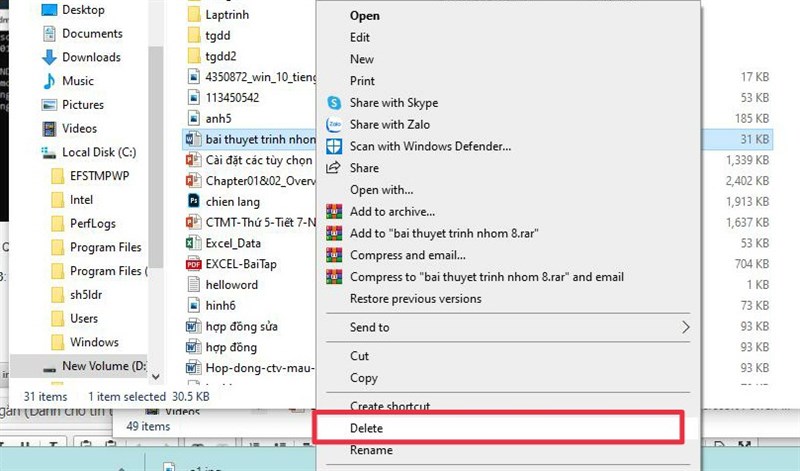Image resolution: width=800 pixels, height=471 pixels.
Task: Click the Zalo icon in context menu
Action: [335, 125]
